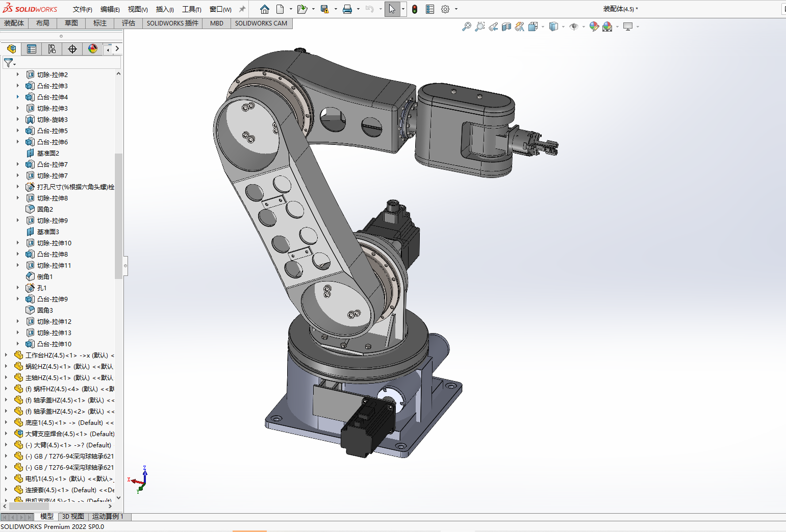The height and width of the screenshot is (532, 786).
Task: Open the 工具(T) menu
Action: (x=192, y=9)
